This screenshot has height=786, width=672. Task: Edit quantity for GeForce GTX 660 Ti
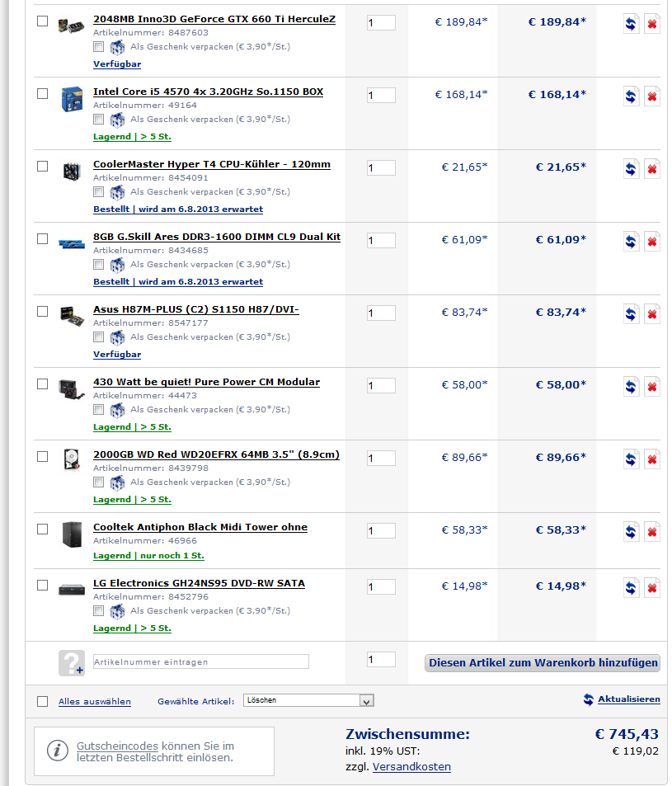(x=381, y=22)
